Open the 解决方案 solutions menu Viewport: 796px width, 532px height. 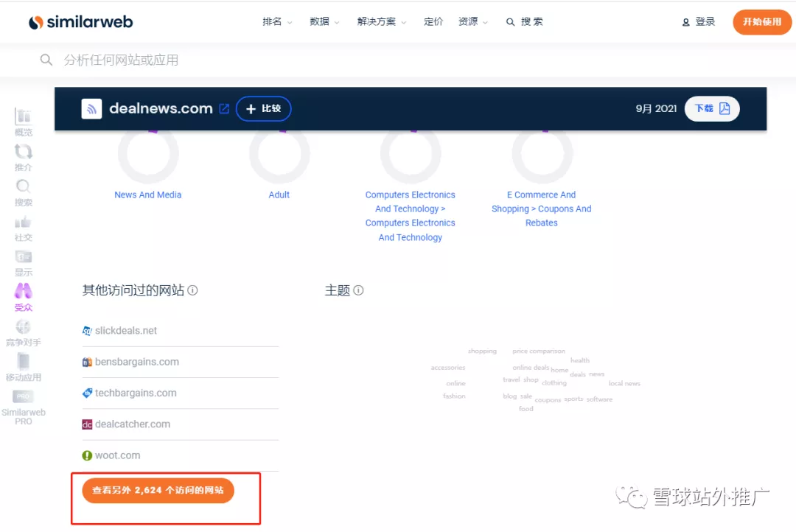click(x=377, y=21)
